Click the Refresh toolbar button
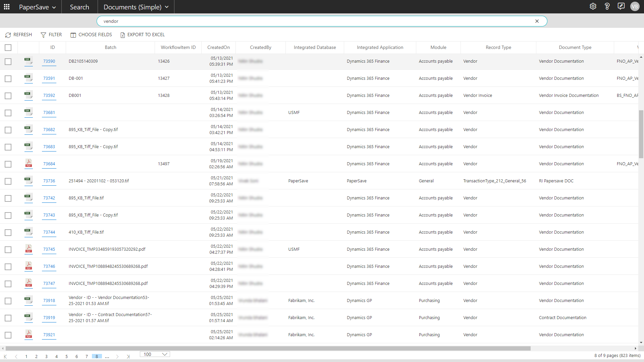The width and height of the screenshot is (644, 362). [19, 35]
